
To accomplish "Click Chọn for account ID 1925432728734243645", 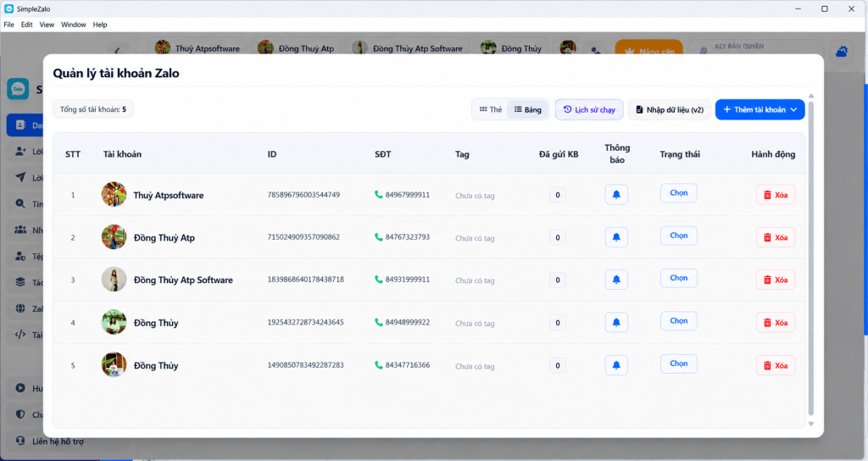I will 679,321.
